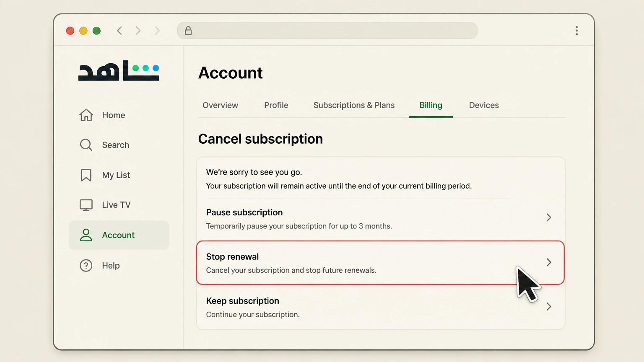
Task: Expand Stop renewal chevron arrow
Action: (x=548, y=262)
